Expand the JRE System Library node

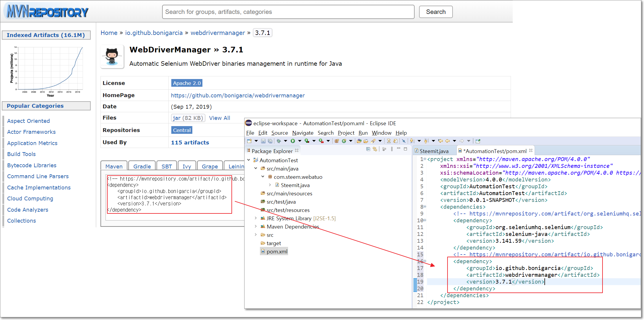256,218
